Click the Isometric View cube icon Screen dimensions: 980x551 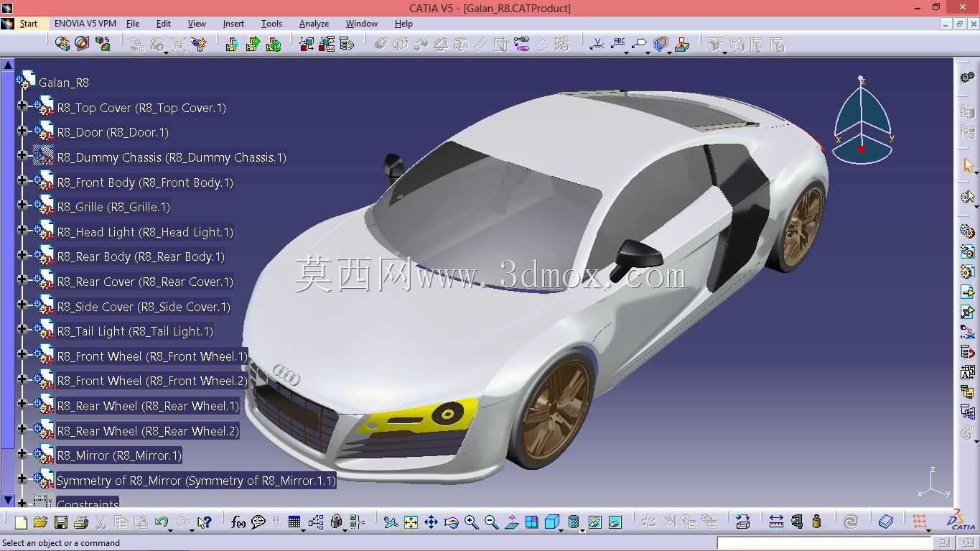551,522
